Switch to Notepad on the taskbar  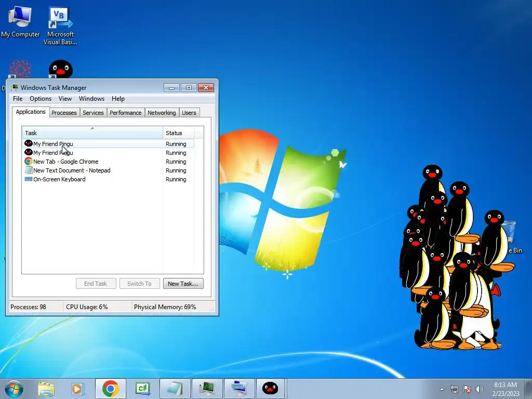[175, 389]
